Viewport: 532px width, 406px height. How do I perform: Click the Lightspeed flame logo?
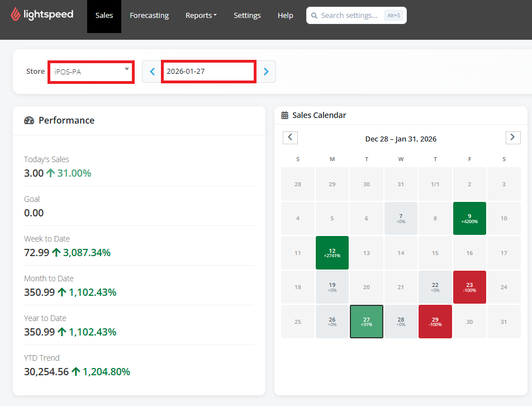(x=15, y=14)
